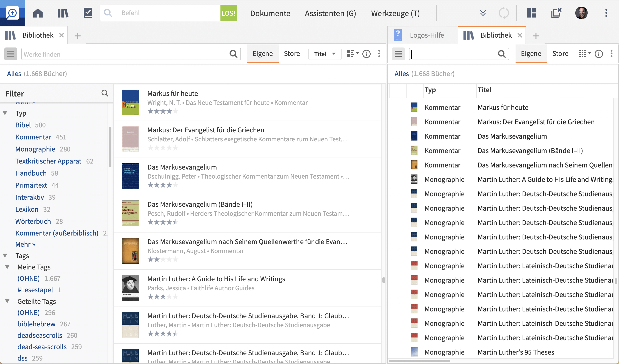Show info panel icon in right Bibliothek

tap(599, 54)
